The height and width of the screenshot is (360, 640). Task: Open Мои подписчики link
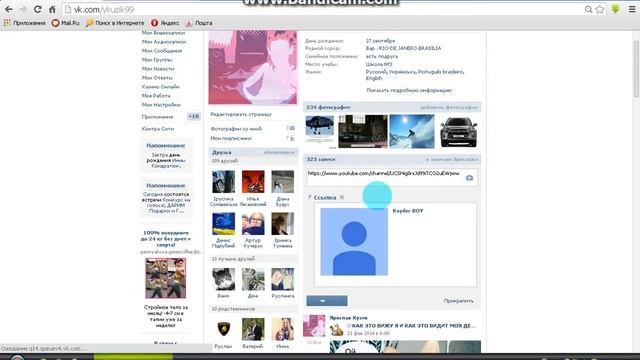[x=231, y=138]
